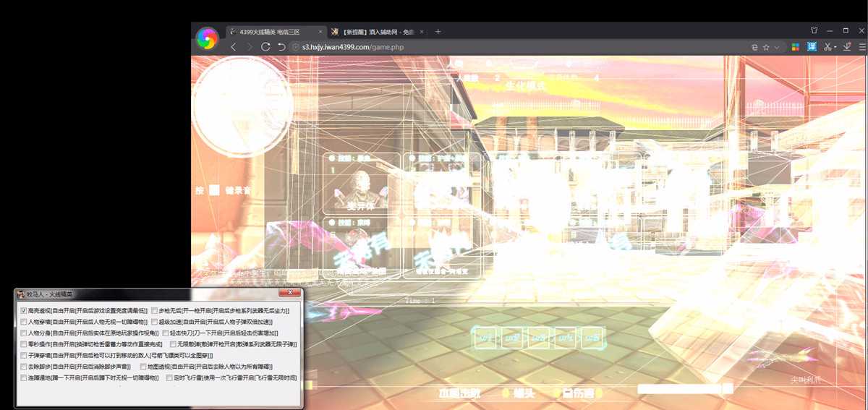Enable the 地图透视 checkbox

click(x=142, y=367)
